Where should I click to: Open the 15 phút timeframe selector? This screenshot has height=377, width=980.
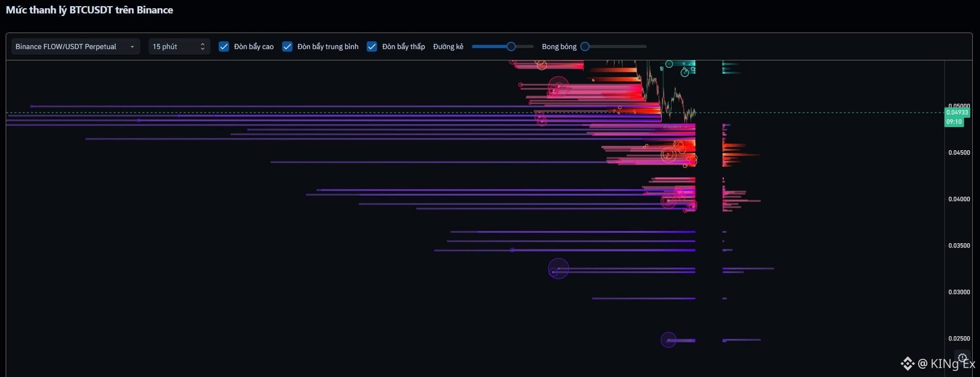pyautogui.click(x=179, y=46)
